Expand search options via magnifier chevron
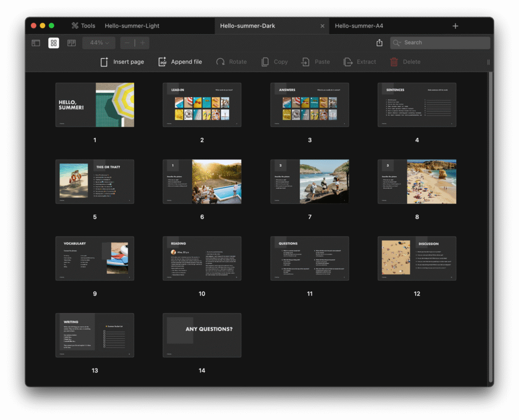 pos(397,43)
